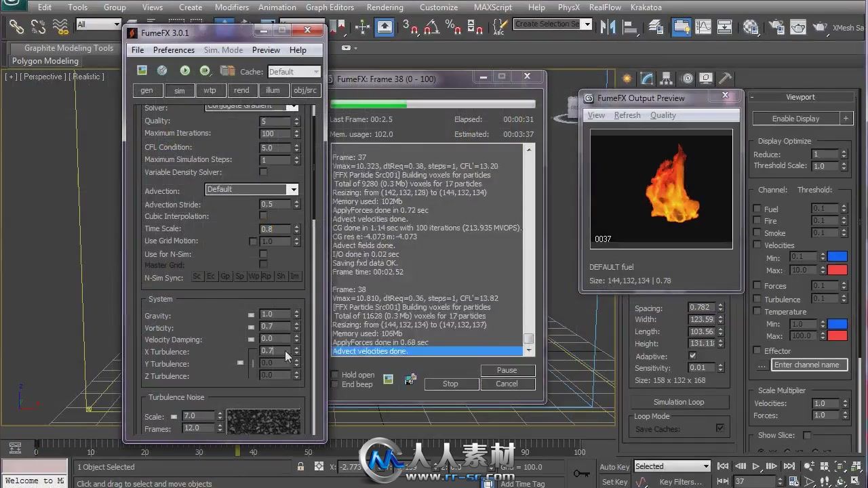Screen dimensions: 868x488
Task: Click the Bind to Space Warp icon
Action: coord(60,27)
